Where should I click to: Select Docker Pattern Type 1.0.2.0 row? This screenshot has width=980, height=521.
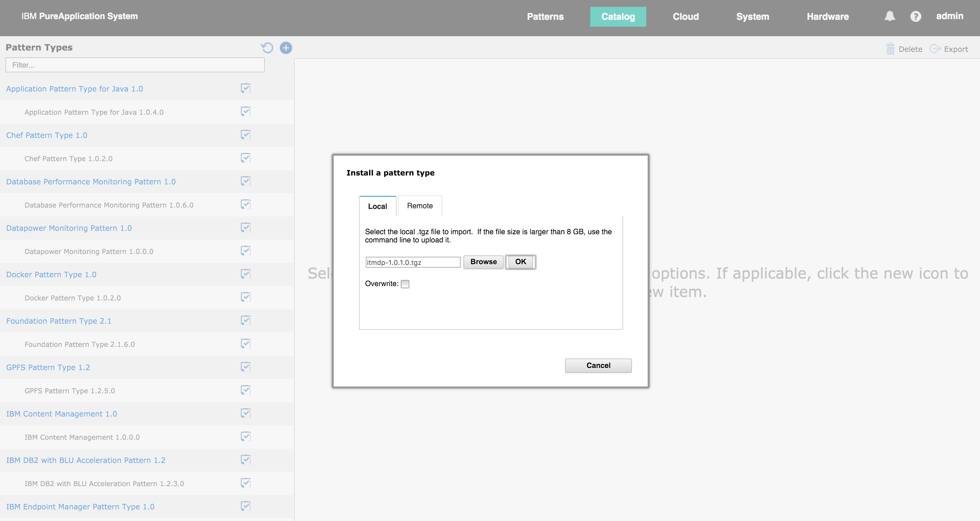pos(147,298)
